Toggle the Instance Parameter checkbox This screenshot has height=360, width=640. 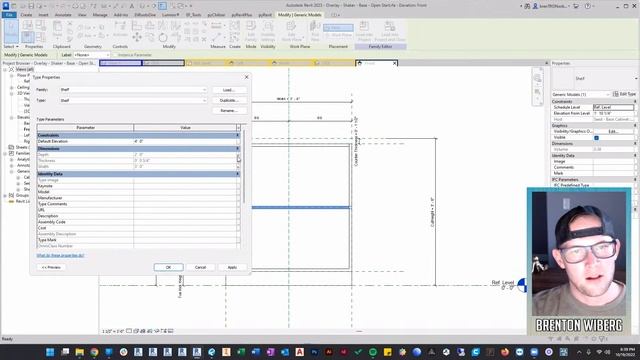click(115, 55)
